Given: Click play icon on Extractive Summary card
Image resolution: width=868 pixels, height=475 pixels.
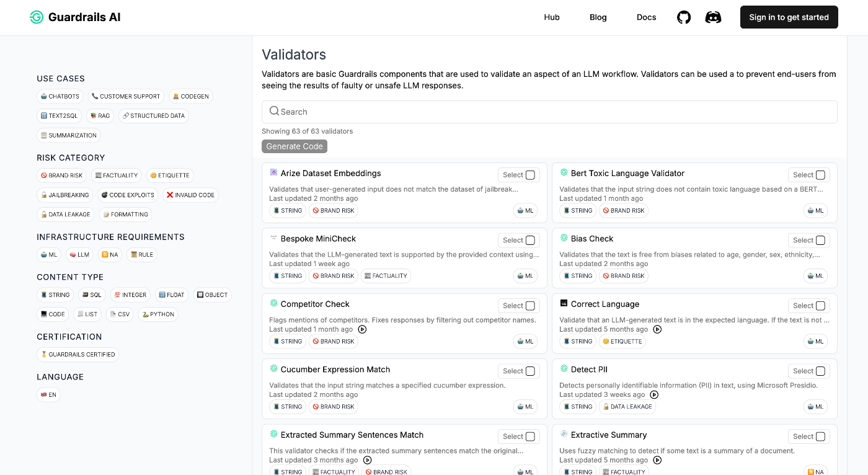Looking at the screenshot, I should (658, 460).
